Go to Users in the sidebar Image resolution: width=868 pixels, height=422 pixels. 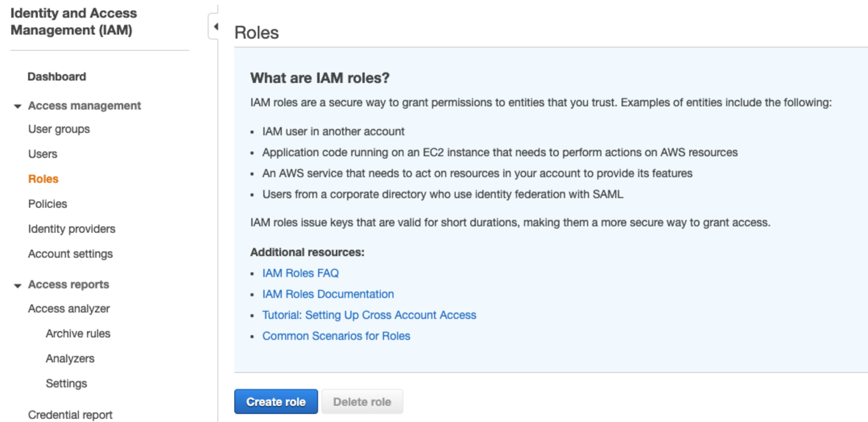[43, 154]
